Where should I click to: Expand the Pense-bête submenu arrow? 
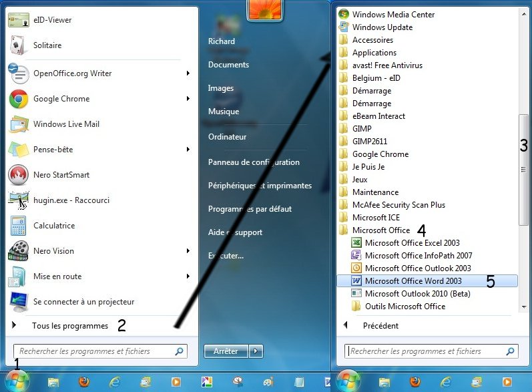188,150
